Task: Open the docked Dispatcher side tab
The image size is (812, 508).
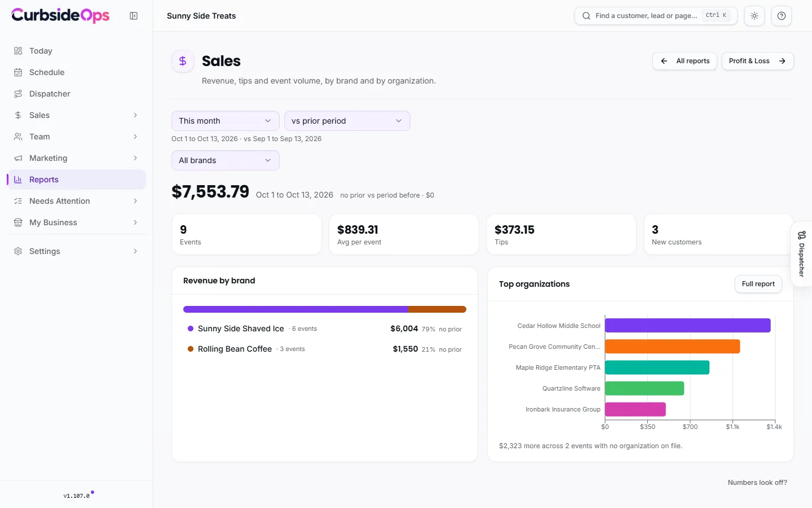Action: tap(801, 254)
